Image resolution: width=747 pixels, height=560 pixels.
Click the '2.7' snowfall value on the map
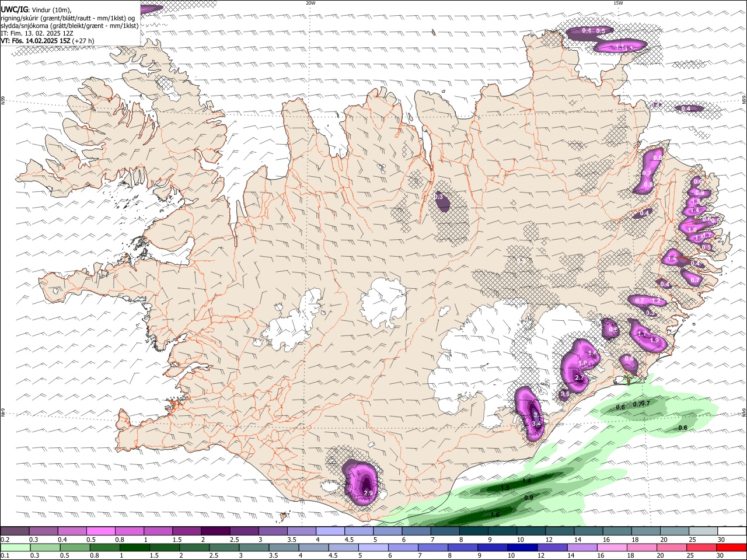pyautogui.click(x=579, y=378)
